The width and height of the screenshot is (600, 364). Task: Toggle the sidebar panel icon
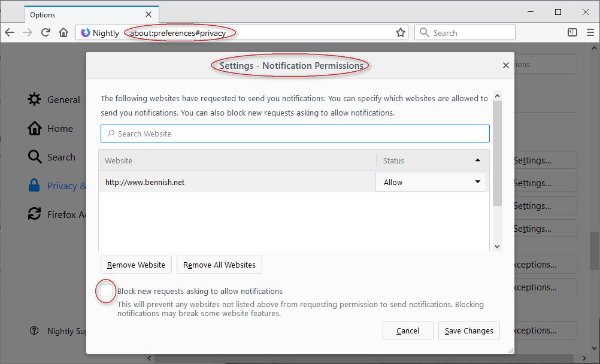pyautogui.click(x=571, y=32)
